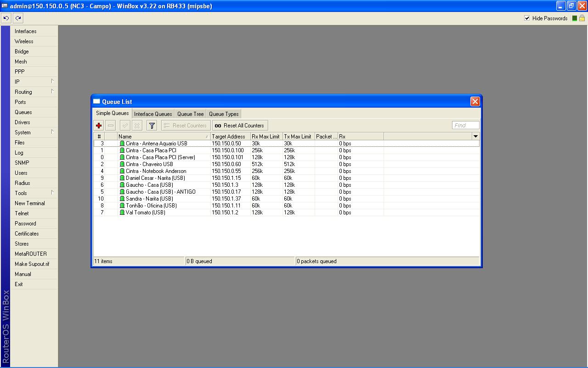Click queue icon of Cintra - Chaveiro USB
Viewport: 588px width, 368px height.
122,164
